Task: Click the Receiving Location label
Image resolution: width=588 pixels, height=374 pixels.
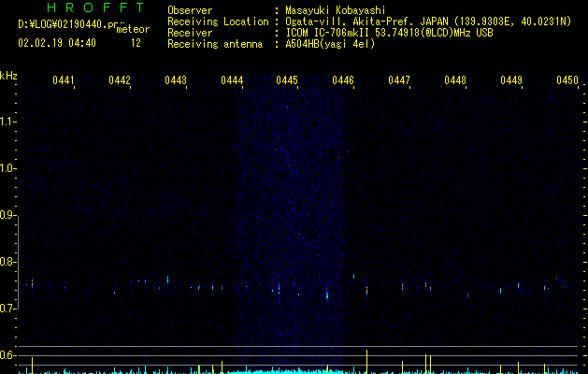Action: (218, 22)
